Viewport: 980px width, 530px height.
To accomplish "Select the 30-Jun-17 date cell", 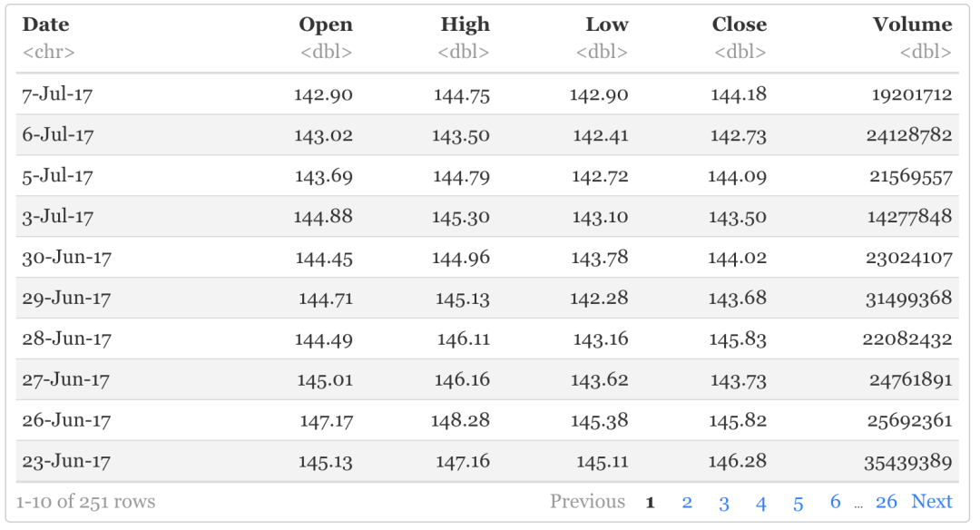I will (x=67, y=258).
